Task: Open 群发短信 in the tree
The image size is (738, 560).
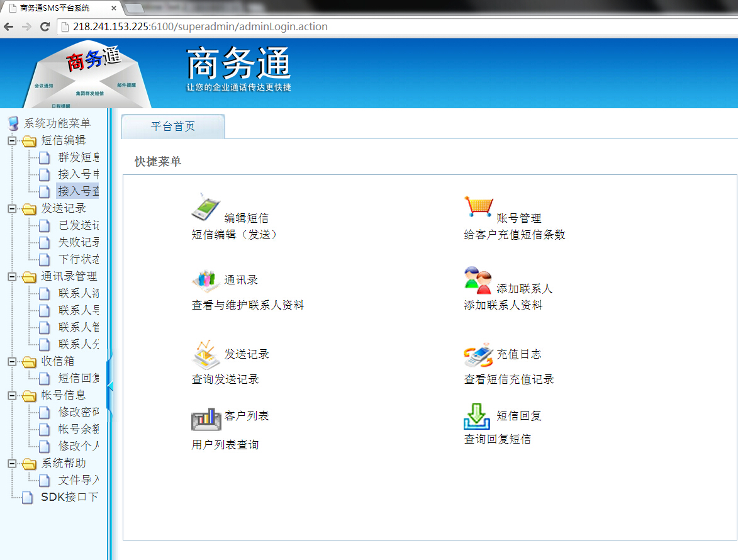Action: click(79, 157)
